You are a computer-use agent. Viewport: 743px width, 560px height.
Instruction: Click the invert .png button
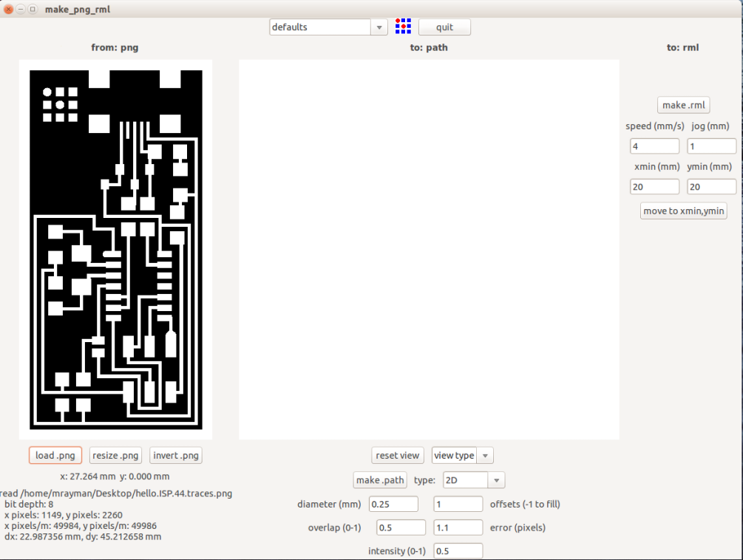click(x=176, y=455)
